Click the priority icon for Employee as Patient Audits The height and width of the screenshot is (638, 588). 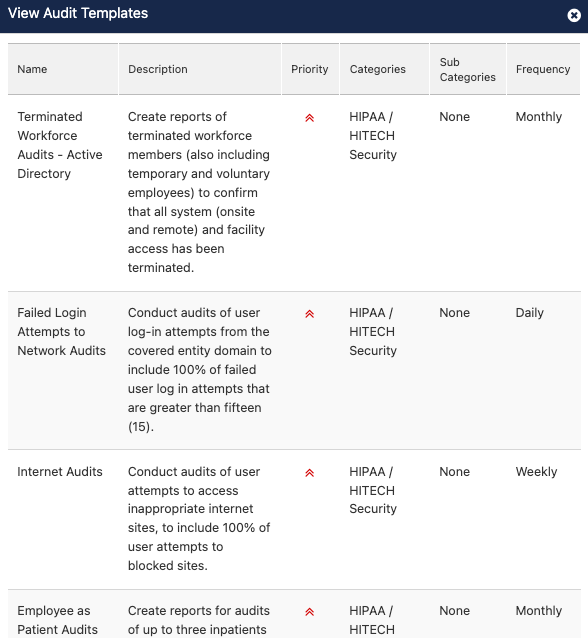click(310, 612)
